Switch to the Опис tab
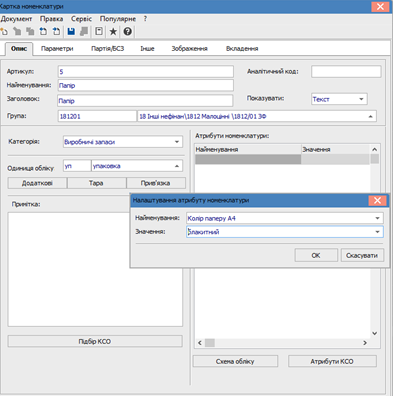This screenshot has height=396, width=393. [19, 49]
